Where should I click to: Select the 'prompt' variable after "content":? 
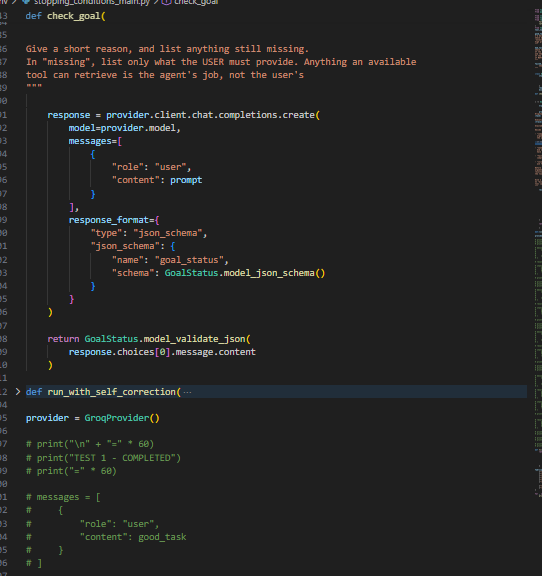(x=186, y=180)
